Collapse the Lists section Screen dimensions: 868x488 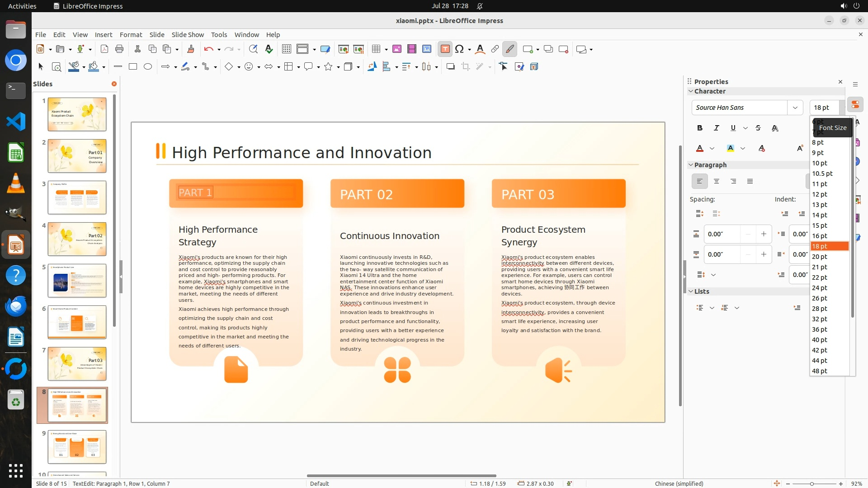pos(691,291)
